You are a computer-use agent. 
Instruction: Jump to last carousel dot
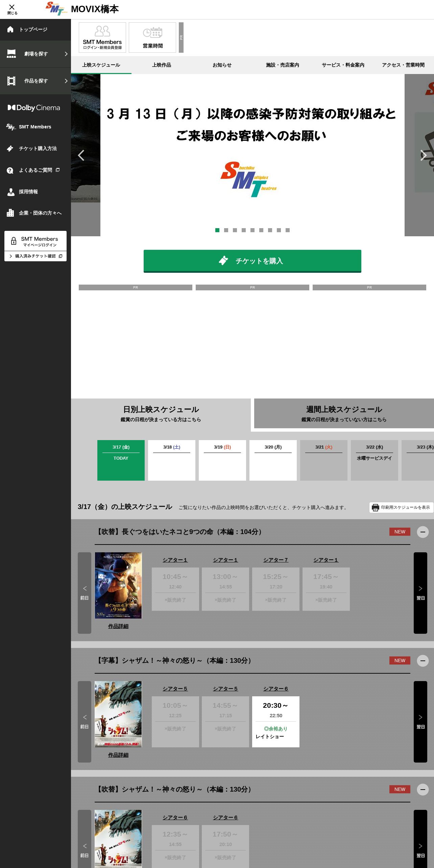click(288, 230)
